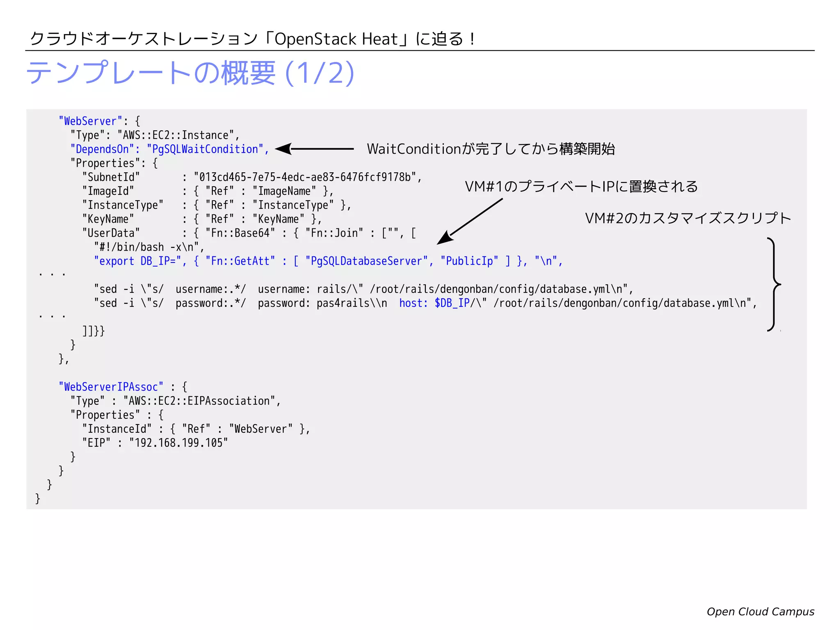Click the blue "DependsOn": "PgSQLWaitCondition" line
Image resolution: width=840 pixels, height=630 pixels.
pyautogui.click(x=169, y=149)
